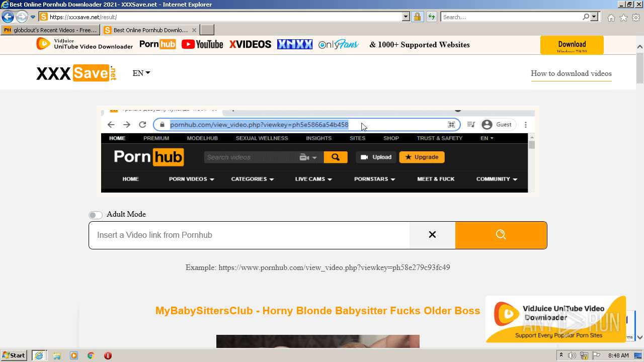Switch to globclout's Recent Videos tab
The width and height of the screenshot is (644, 362).
[x=50, y=30]
